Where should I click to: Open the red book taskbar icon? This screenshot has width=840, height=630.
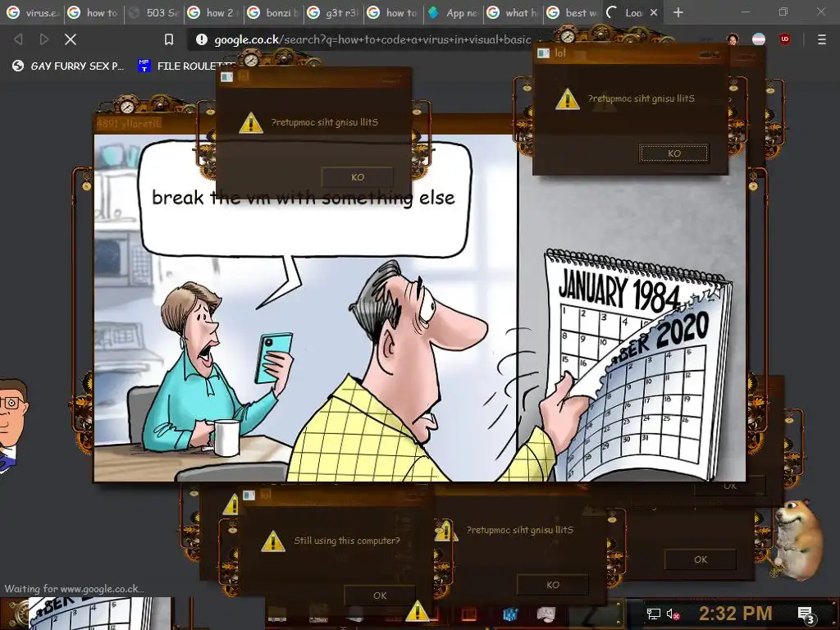point(468,614)
